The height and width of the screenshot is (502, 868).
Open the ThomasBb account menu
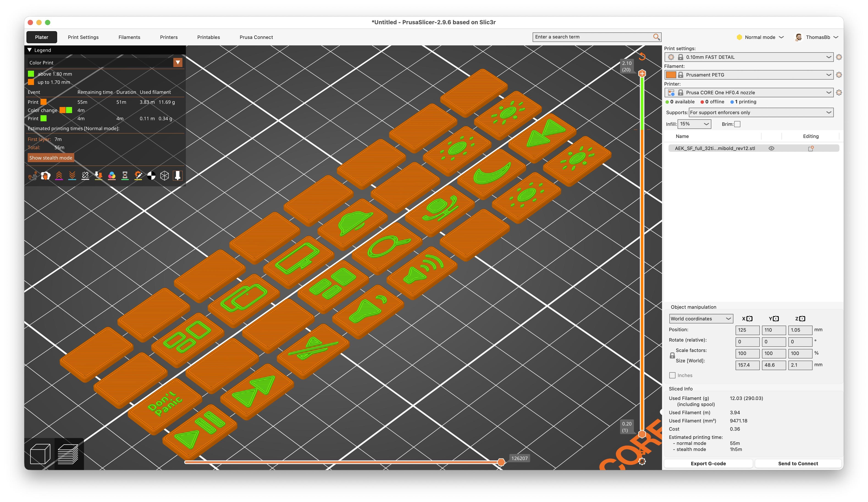(x=817, y=37)
